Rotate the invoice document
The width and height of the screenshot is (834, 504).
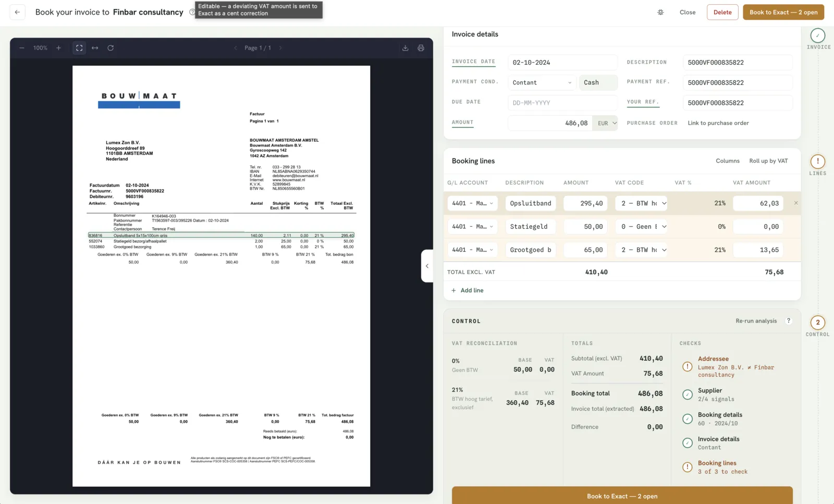[x=111, y=48]
